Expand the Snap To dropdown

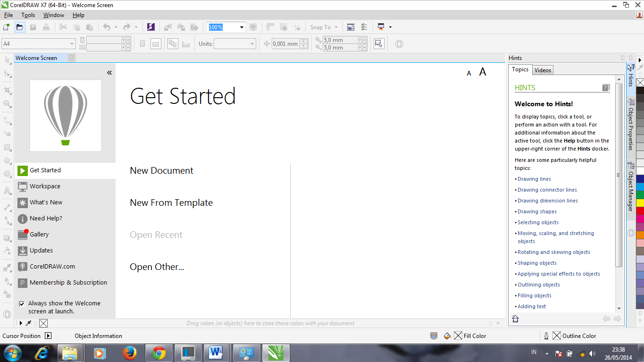pos(336,27)
